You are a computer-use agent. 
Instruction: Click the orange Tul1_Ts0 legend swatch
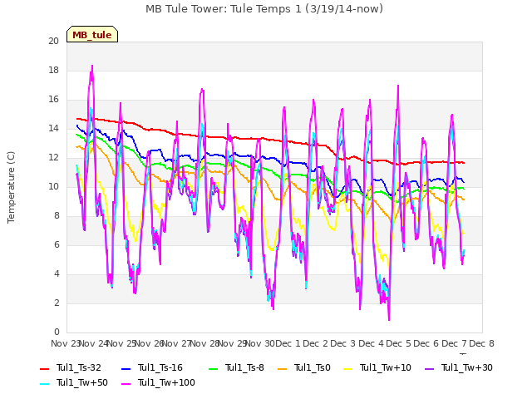pyautogui.click(x=283, y=369)
